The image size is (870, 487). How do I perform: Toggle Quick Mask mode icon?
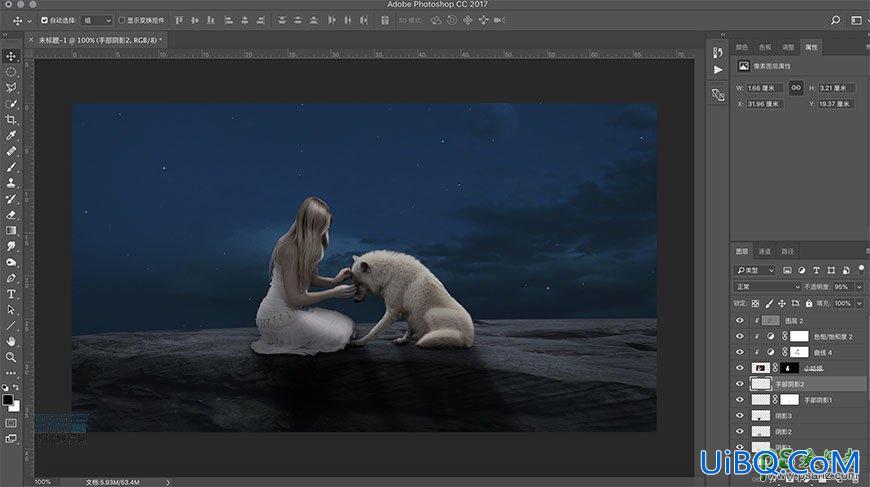point(11,423)
